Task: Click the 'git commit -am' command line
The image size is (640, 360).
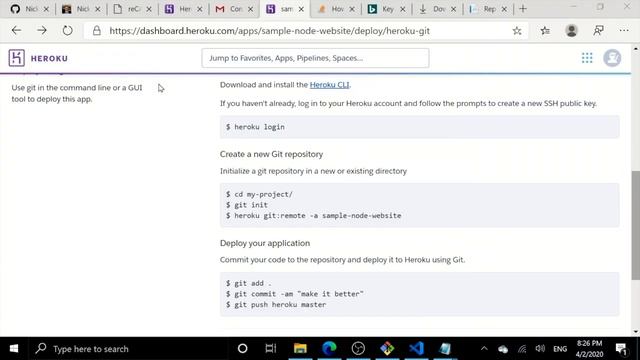Action: (295, 294)
